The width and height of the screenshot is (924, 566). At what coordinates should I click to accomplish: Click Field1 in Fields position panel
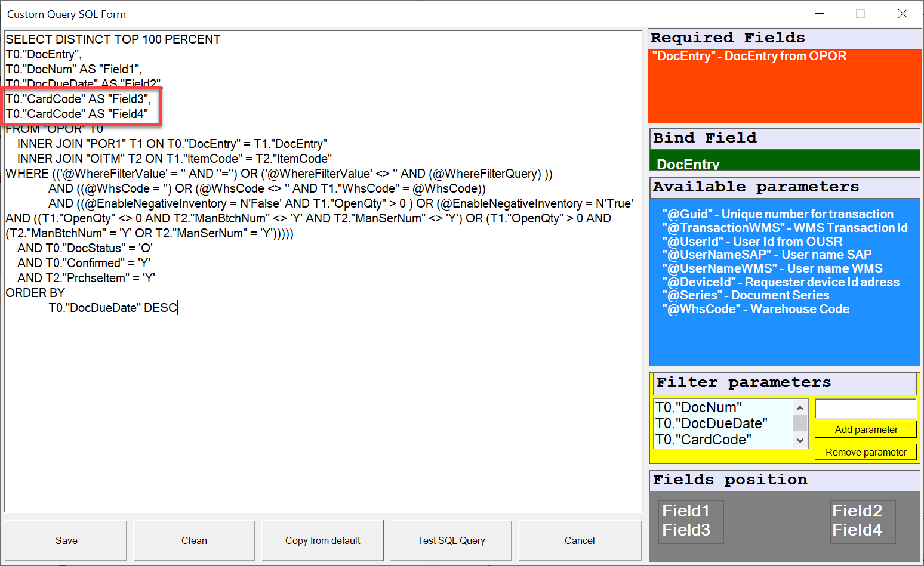coord(686,511)
